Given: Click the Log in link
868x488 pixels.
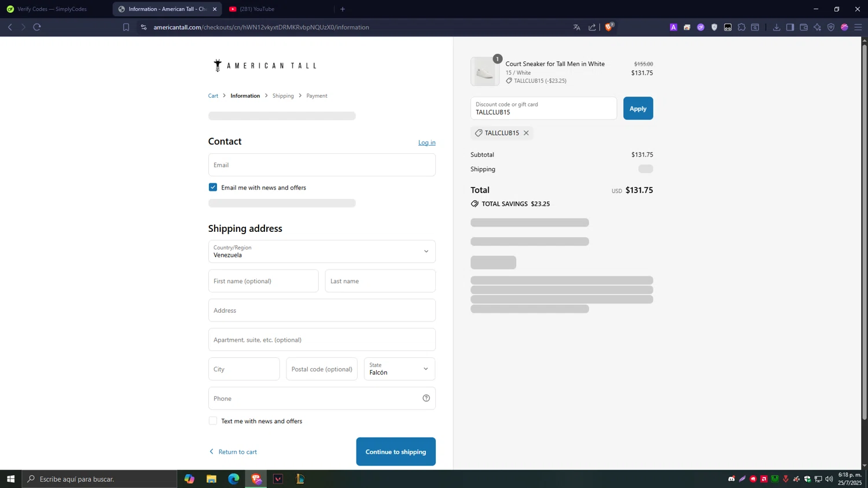Looking at the screenshot, I should 427,143.
